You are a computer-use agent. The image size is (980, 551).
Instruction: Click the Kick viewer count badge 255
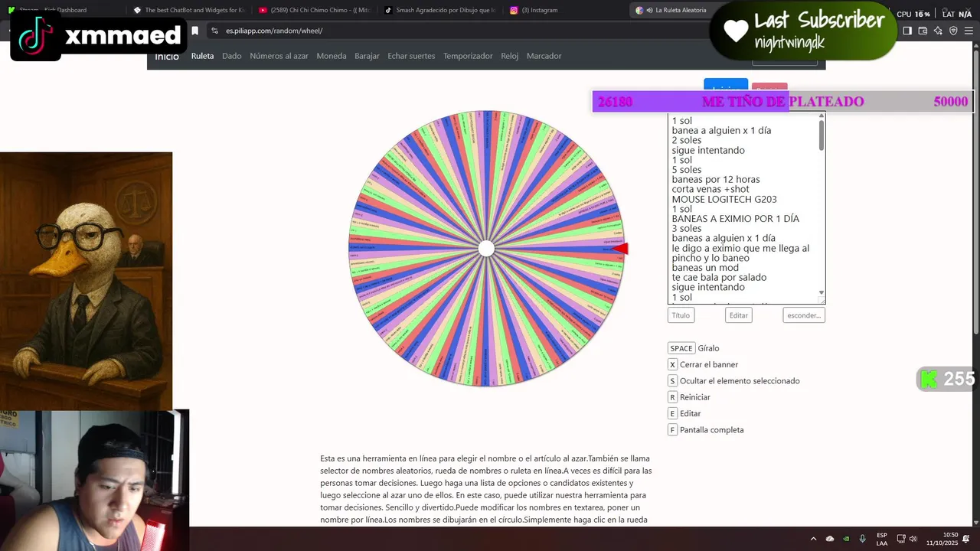pyautogui.click(x=948, y=379)
